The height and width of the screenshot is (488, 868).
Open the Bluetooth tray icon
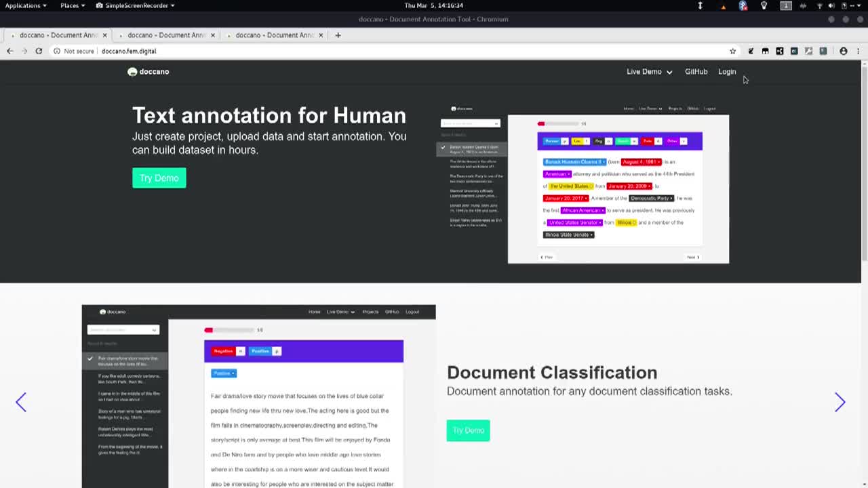743,5
